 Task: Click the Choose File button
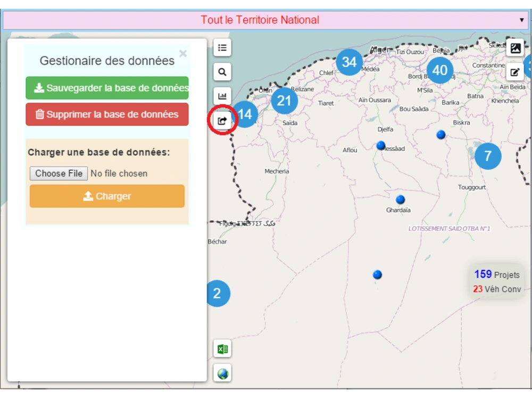pyautogui.click(x=59, y=173)
